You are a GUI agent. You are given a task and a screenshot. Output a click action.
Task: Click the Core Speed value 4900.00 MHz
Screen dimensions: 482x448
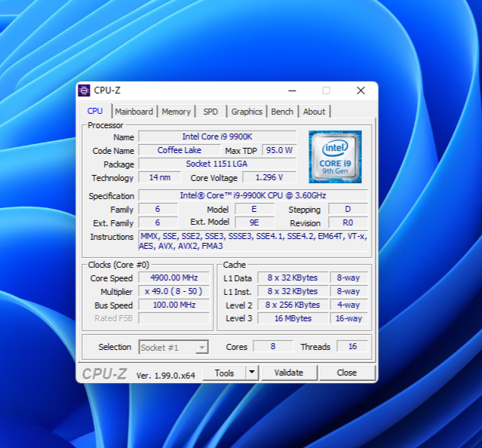174,278
